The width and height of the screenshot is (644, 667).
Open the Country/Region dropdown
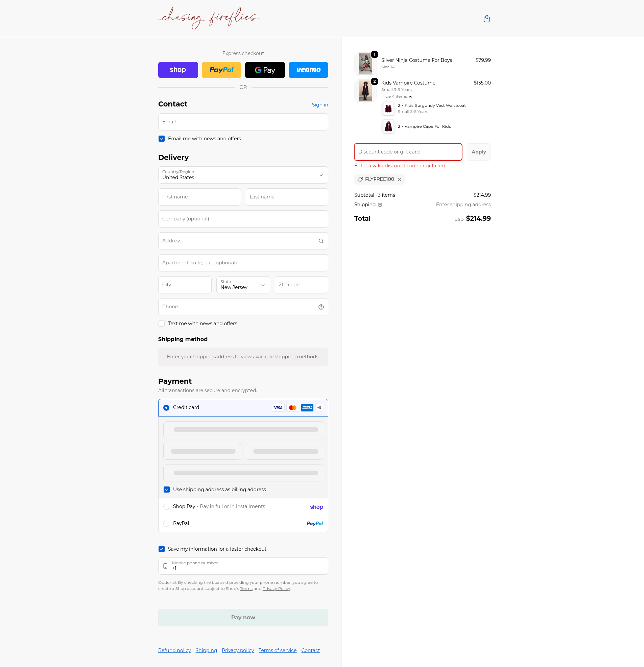pyautogui.click(x=243, y=175)
